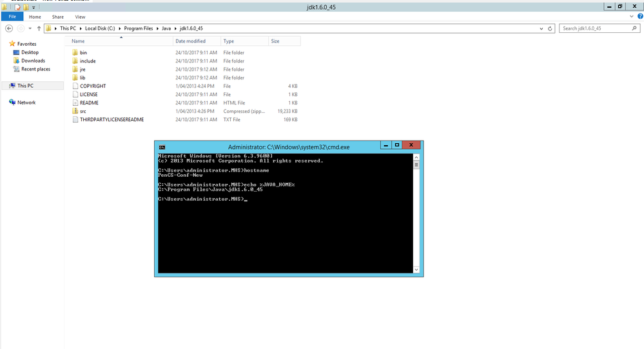Click Java breadcrumb segment

pyautogui.click(x=166, y=28)
